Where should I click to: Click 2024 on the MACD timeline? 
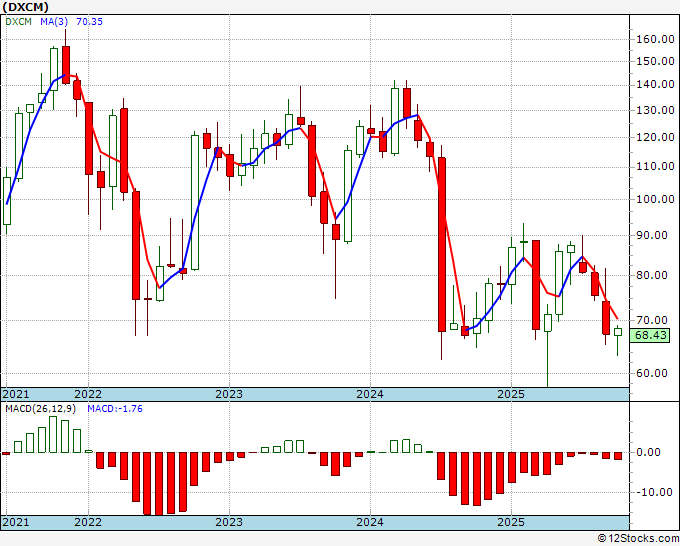point(370,522)
